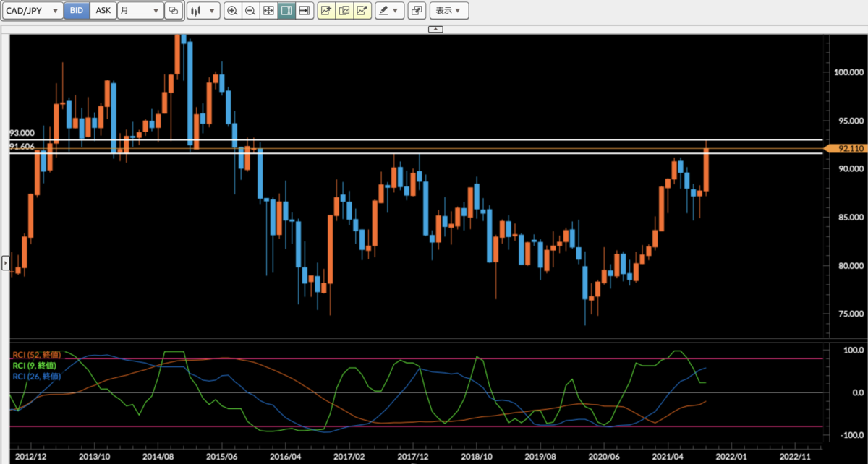Toggle the right panel visibility button
868x464 pixels.
click(286, 10)
